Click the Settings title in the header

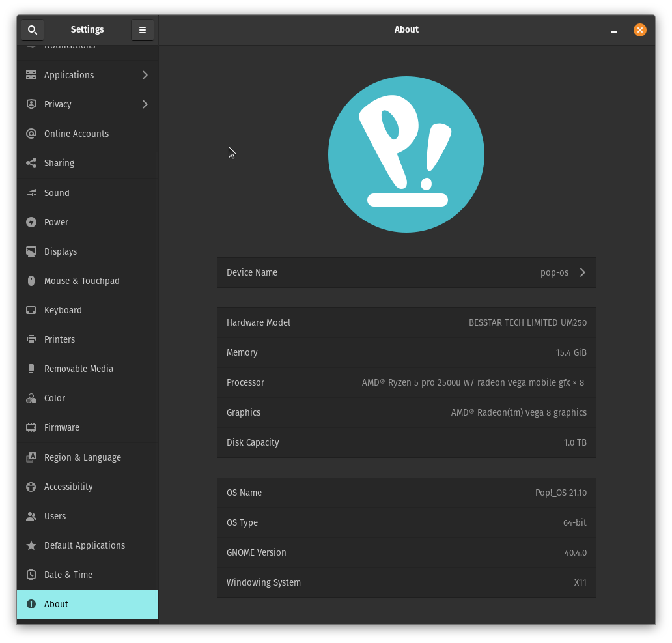(87, 29)
